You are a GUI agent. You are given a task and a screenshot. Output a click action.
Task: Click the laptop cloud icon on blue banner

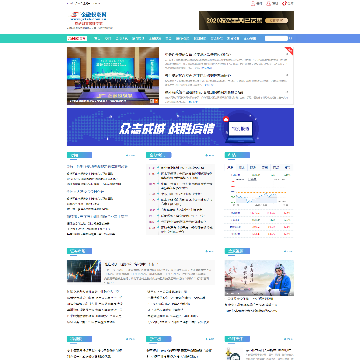tap(241, 128)
